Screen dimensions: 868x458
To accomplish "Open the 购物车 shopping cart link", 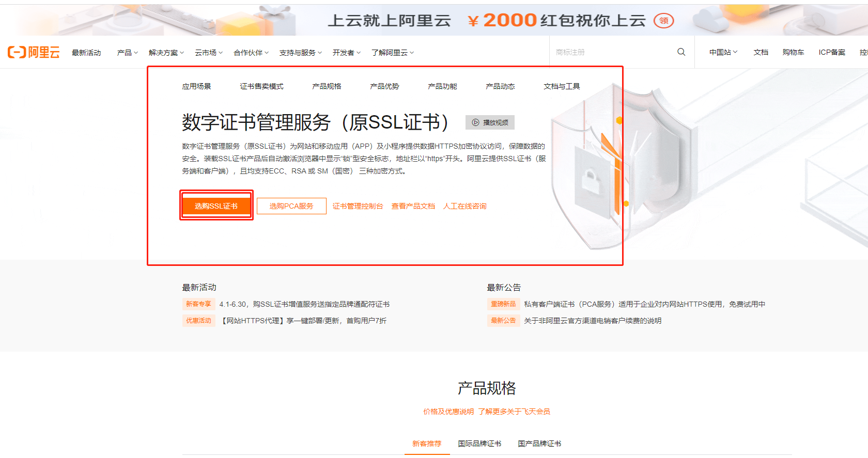I will click(793, 52).
